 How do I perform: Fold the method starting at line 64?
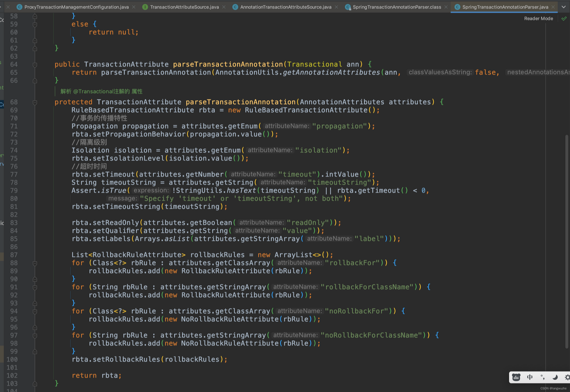click(x=35, y=64)
